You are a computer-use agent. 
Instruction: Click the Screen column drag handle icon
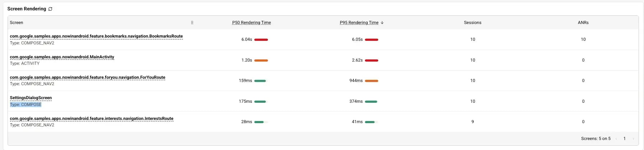[x=192, y=23]
